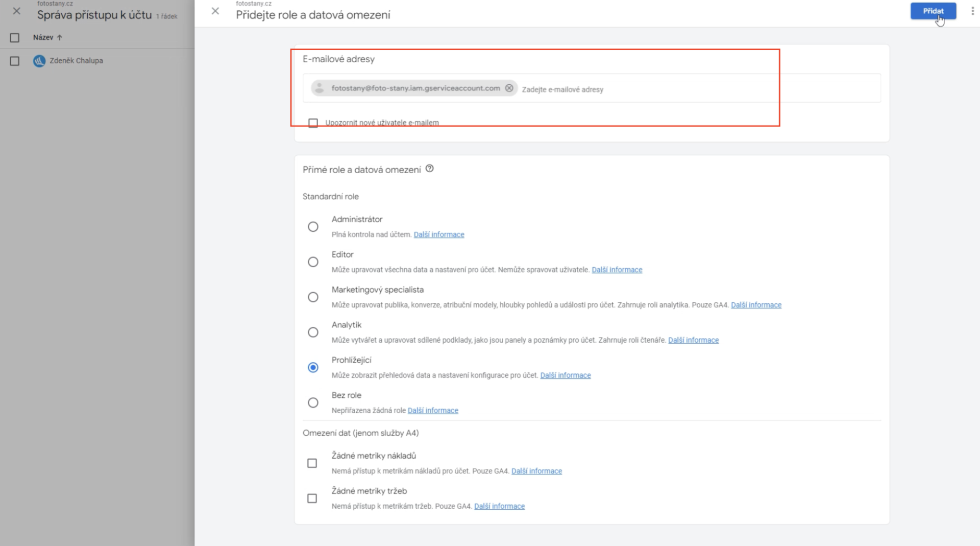Select the Editor role radio button
The height and width of the screenshot is (546, 980).
(x=313, y=262)
